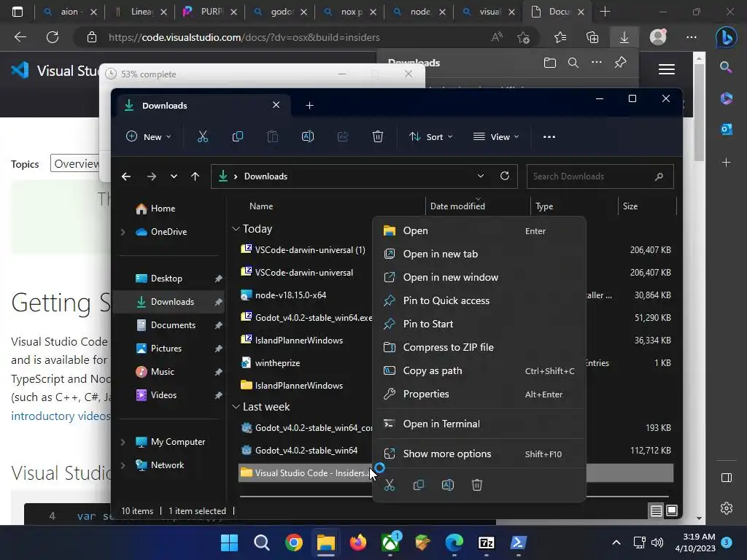
Task: Choose Compress to ZIP file
Action: tap(479, 347)
